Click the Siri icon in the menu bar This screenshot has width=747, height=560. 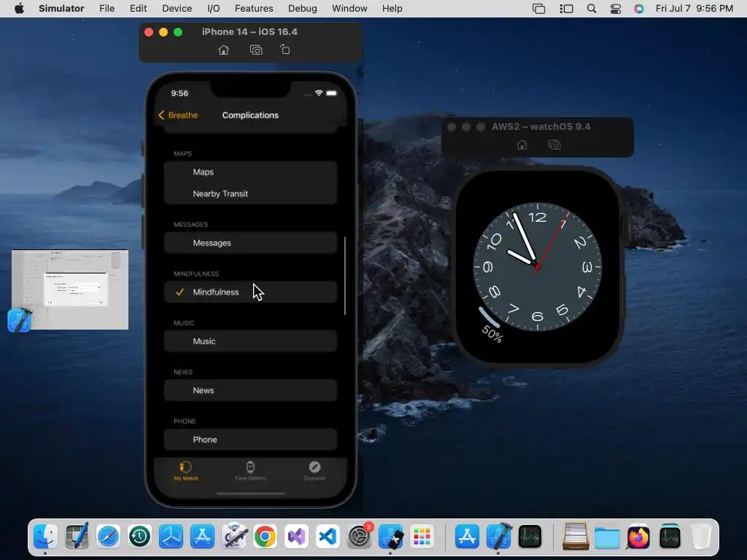639,9
